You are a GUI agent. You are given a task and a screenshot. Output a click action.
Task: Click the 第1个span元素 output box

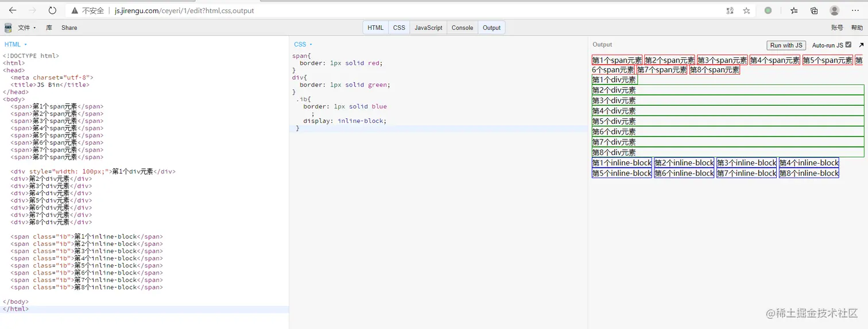pyautogui.click(x=617, y=60)
